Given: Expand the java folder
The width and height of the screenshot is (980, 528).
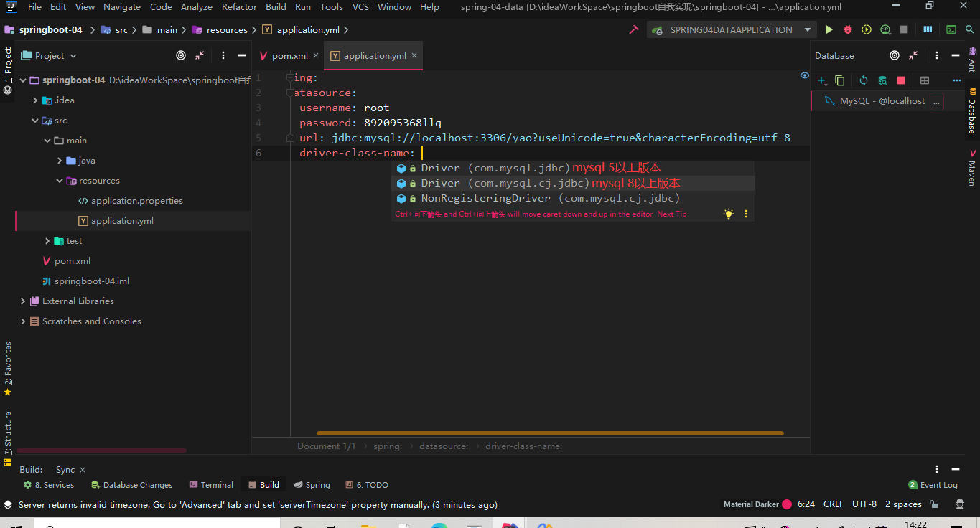Looking at the screenshot, I should 60,161.
